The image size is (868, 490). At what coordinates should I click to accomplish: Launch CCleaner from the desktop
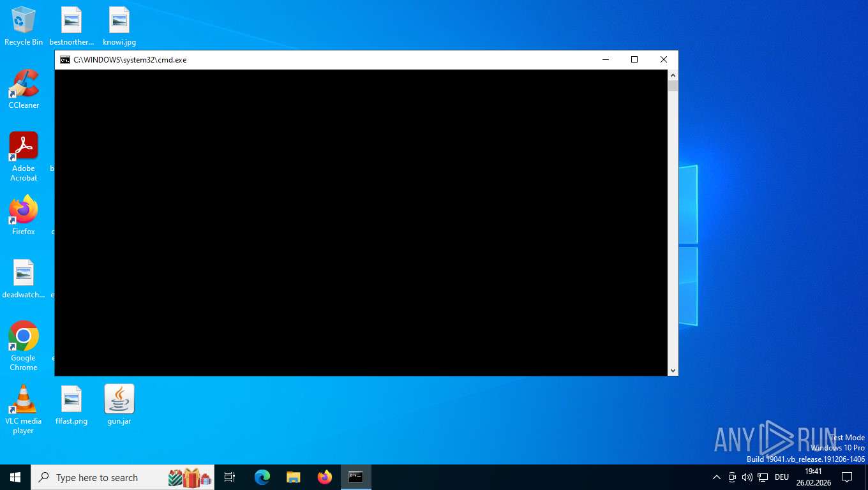[x=24, y=89]
